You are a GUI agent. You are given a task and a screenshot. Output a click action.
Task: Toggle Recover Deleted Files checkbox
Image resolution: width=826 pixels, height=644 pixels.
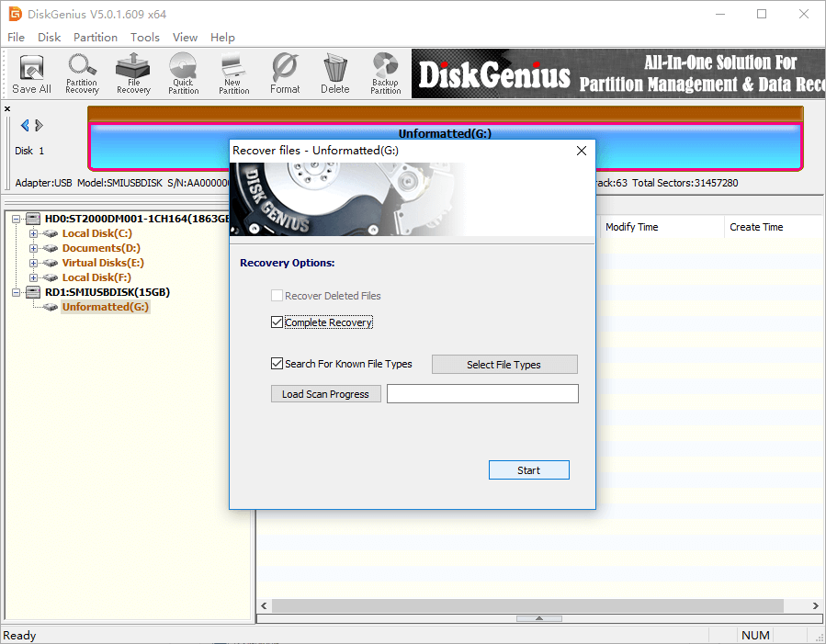tap(277, 296)
